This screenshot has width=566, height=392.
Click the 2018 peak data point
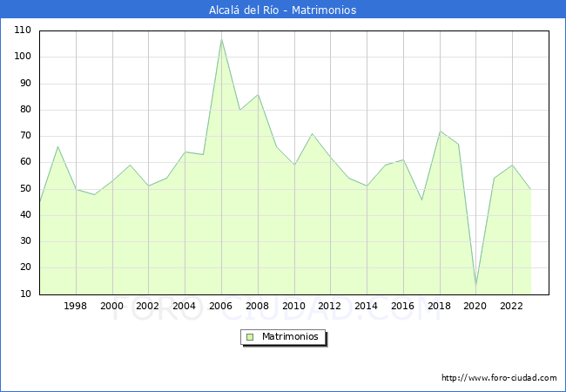click(440, 131)
